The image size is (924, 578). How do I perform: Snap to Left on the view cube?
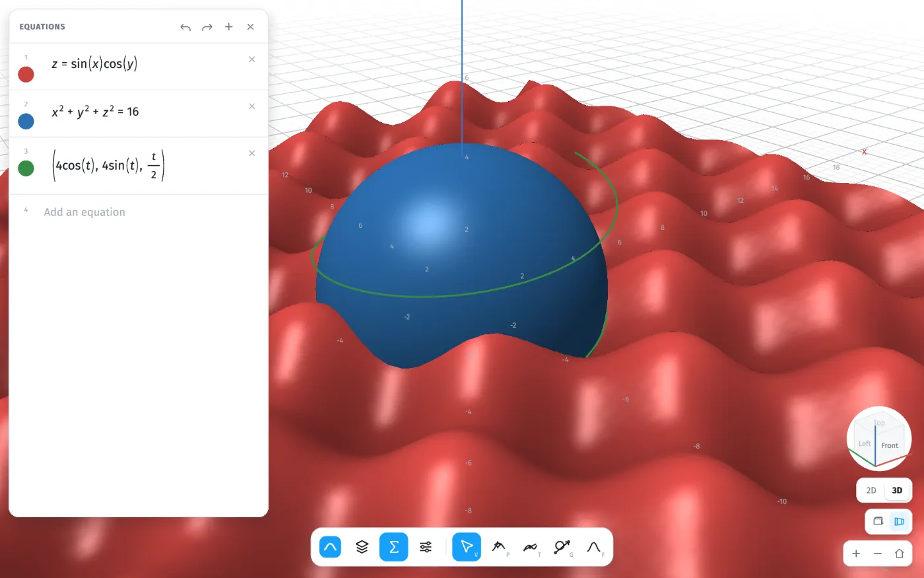865,443
